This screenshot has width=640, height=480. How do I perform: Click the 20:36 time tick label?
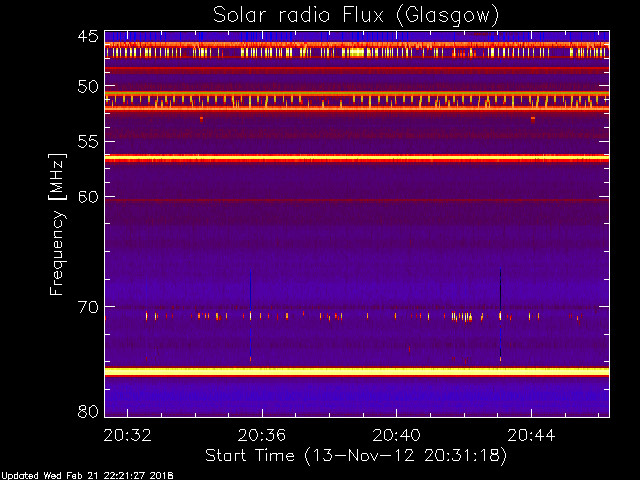click(262, 435)
